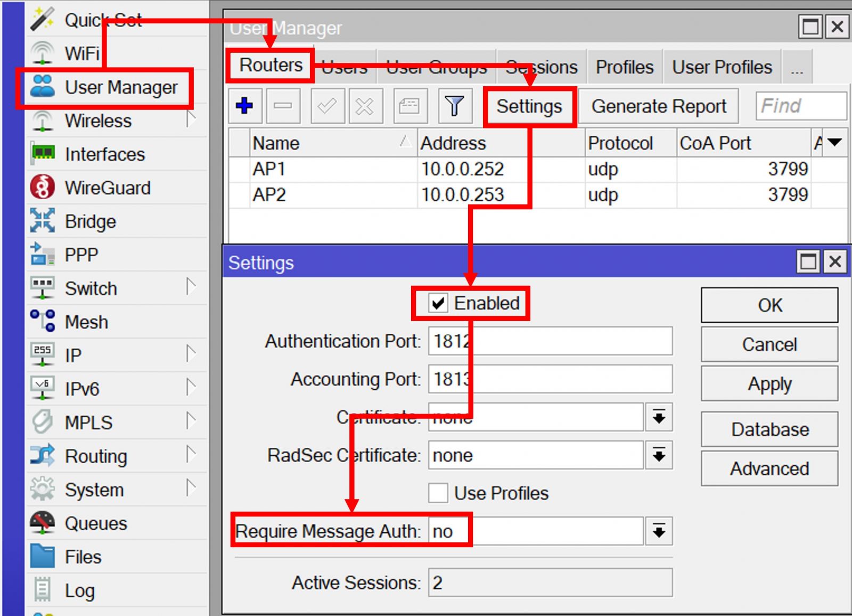Open the Require Message Auth dropdown
The height and width of the screenshot is (616, 852).
(x=659, y=531)
